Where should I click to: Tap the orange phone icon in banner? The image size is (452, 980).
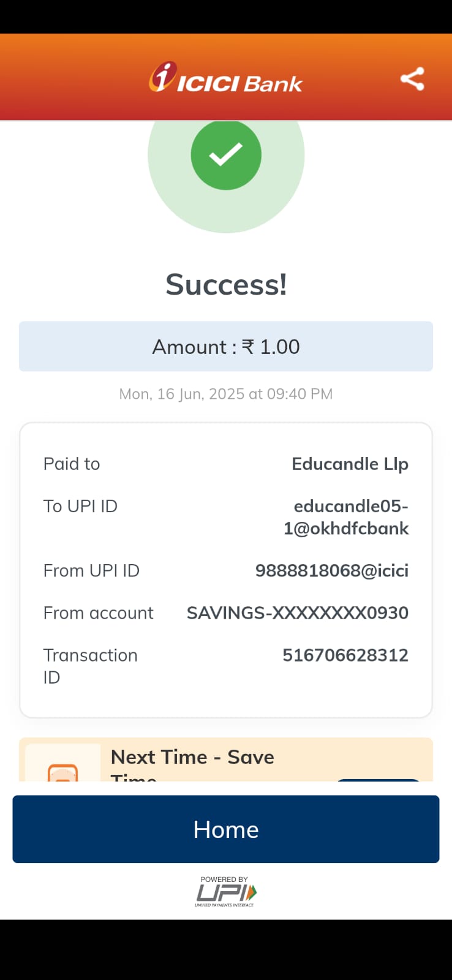tap(62, 772)
